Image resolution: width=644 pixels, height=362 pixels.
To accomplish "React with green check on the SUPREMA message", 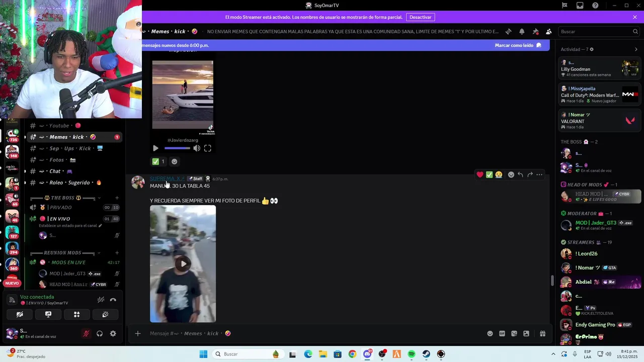I will click(489, 174).
